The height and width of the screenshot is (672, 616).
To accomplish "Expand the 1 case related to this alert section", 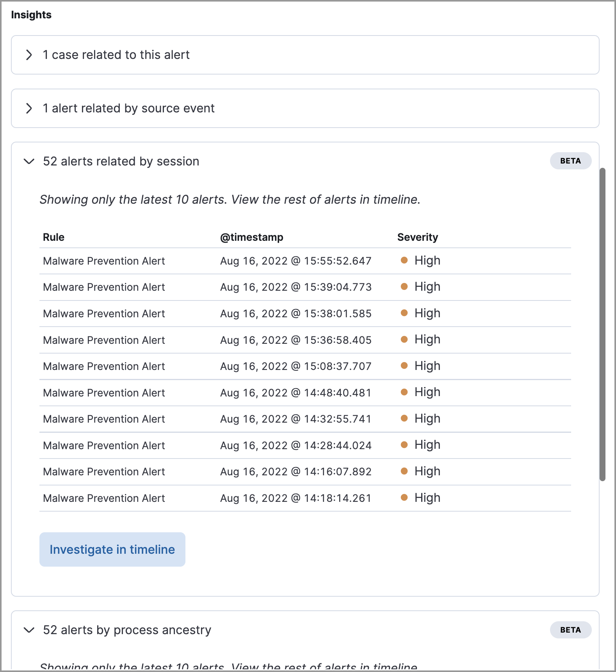I will [x=29, y=55].
